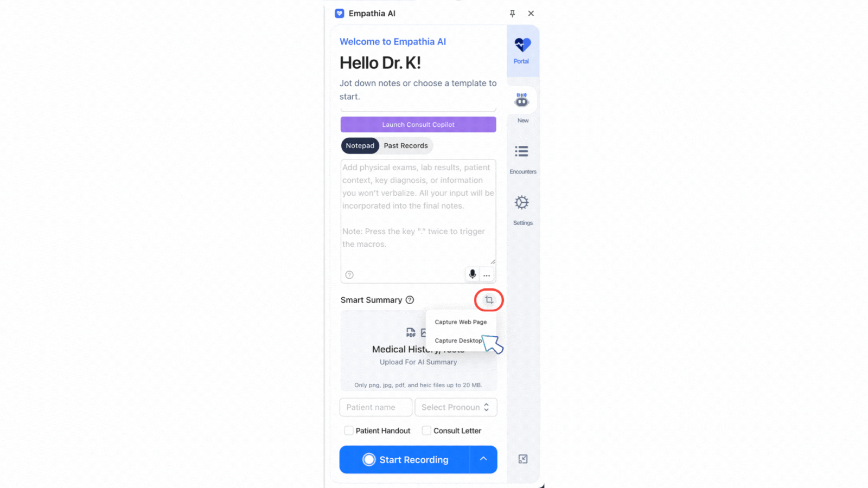
Task: Switch to the Past Records tab
Action: 406,146
